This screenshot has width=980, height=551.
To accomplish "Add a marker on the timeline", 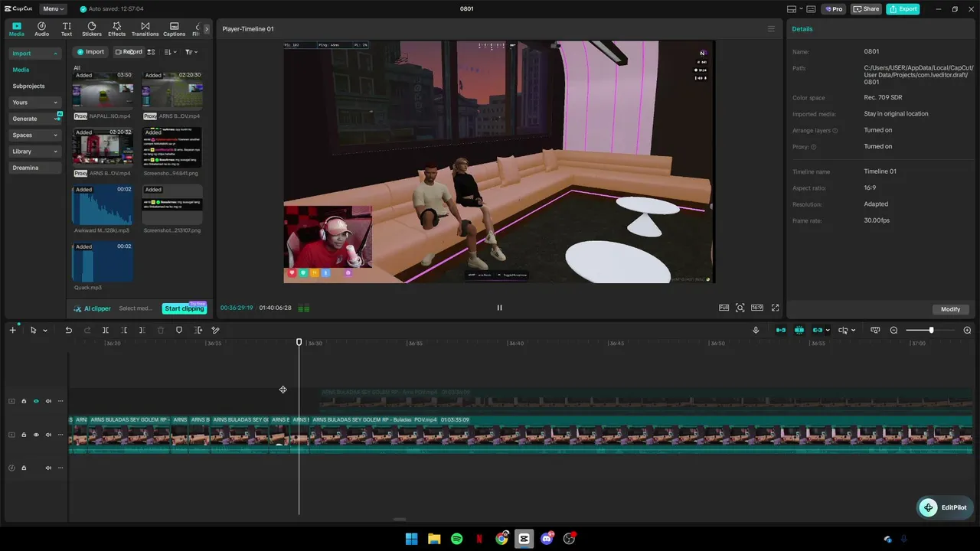I will click(179, 330).
